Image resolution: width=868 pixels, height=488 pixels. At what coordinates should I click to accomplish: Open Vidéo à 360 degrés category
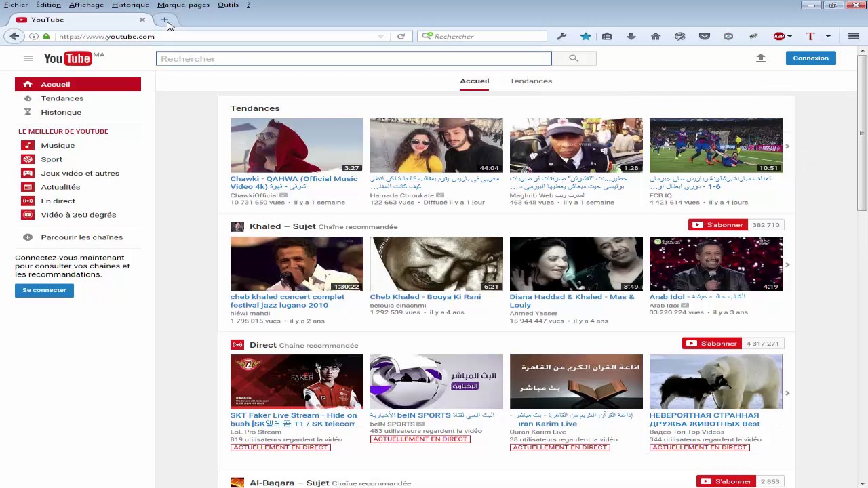pyautogui.click(x=78, y=215)
